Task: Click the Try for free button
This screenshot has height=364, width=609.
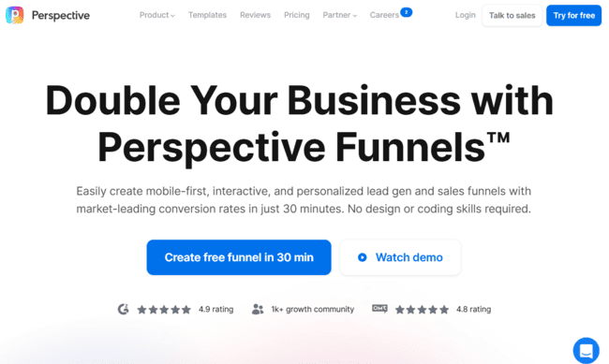Action: (573, 16)
